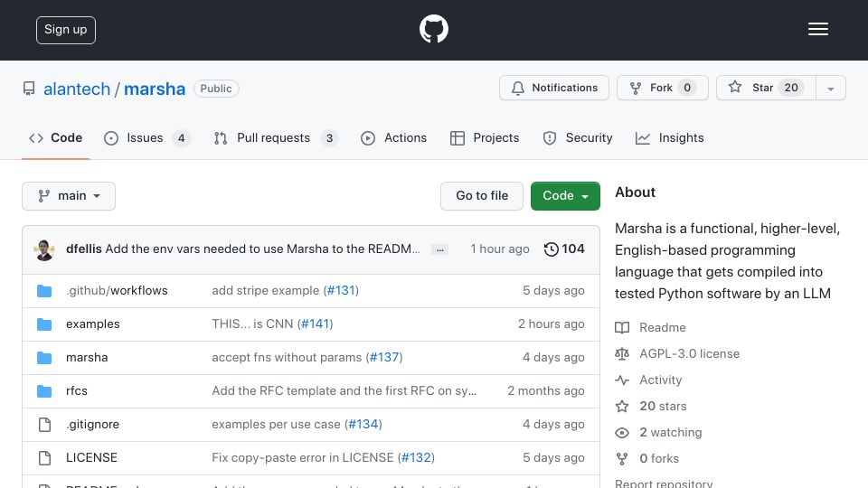This screenshot has height=488, width=868.
Task: Open pull request #132 link
Action: pyautogui.click(x=416, y=457)
